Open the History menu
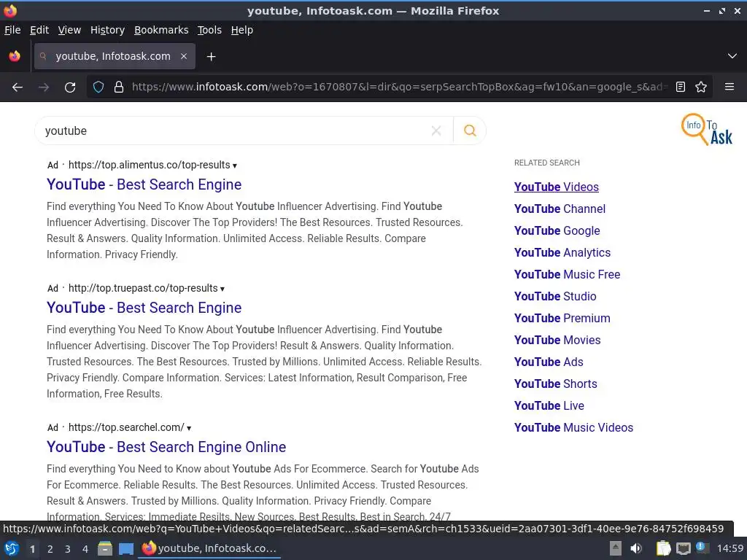 pyautogui.click(x=108, y=30)
